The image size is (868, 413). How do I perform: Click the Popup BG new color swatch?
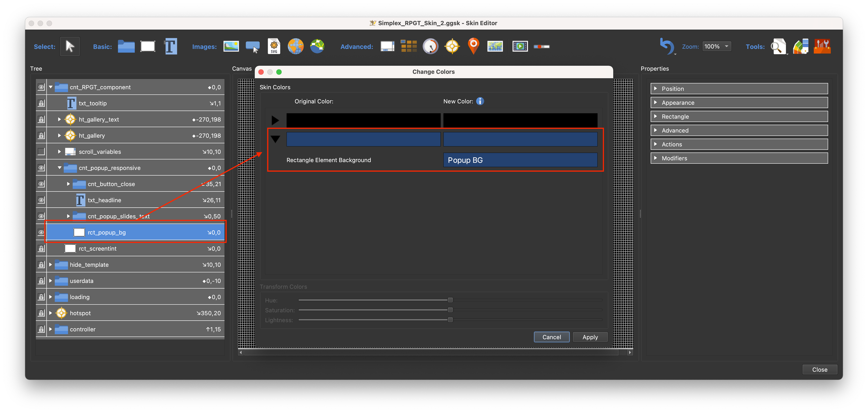point(520,160)
